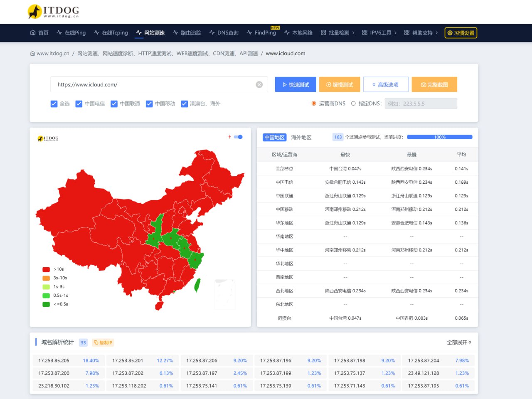Click the 0.5s-1s green legend swatch

click(x=46, y=296)
